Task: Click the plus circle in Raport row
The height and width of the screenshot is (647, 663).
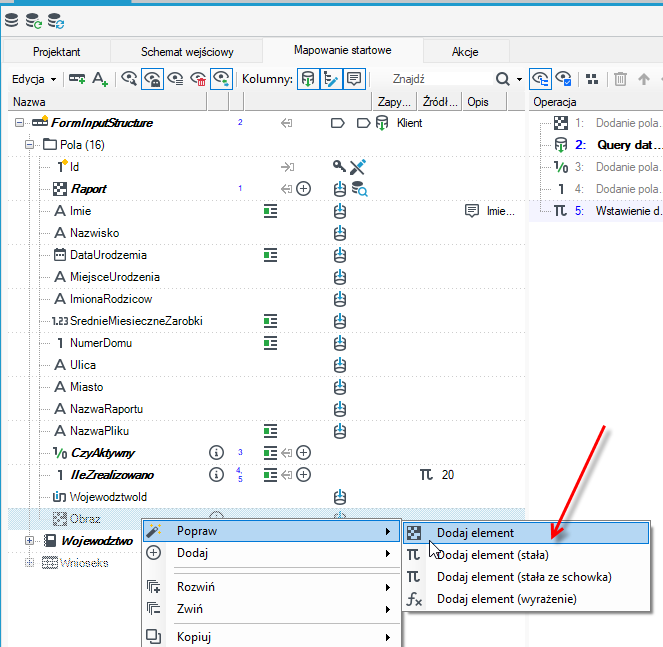Action: [304, 189]
